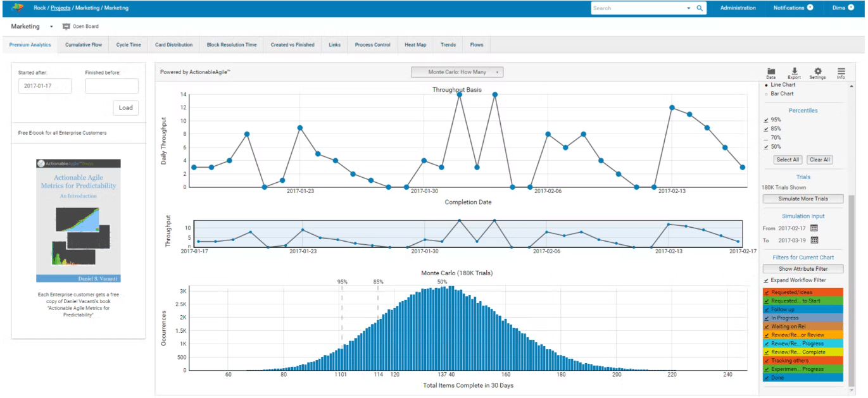Open calendar picker for From date
The image size is (868, 398).
click(x=814, y=228)
